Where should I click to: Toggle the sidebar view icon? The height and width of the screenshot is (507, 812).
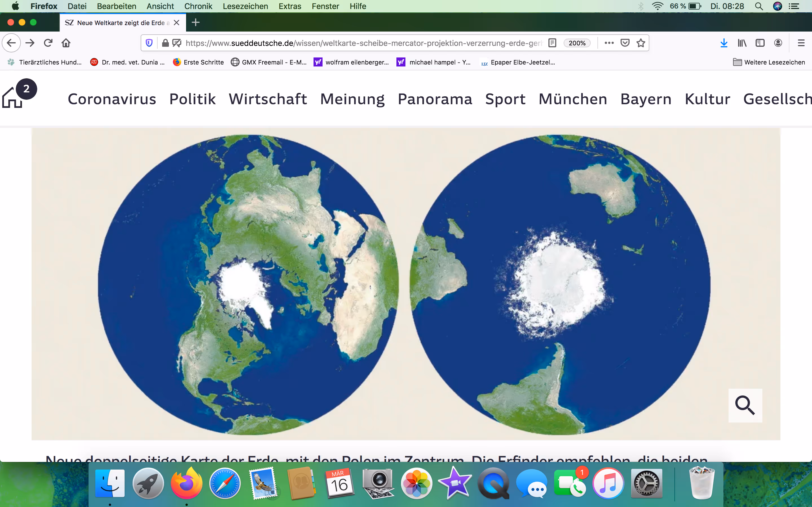(760, 43)
